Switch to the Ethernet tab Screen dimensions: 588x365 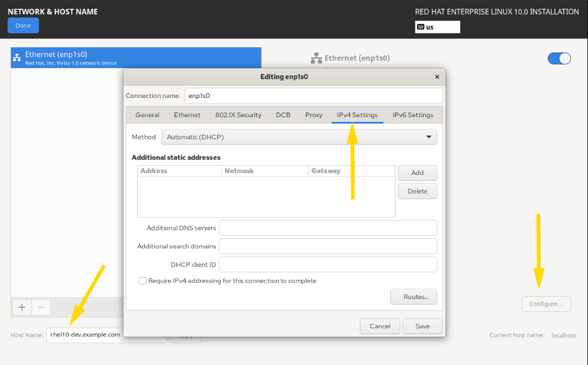click(x=187, y=115)
